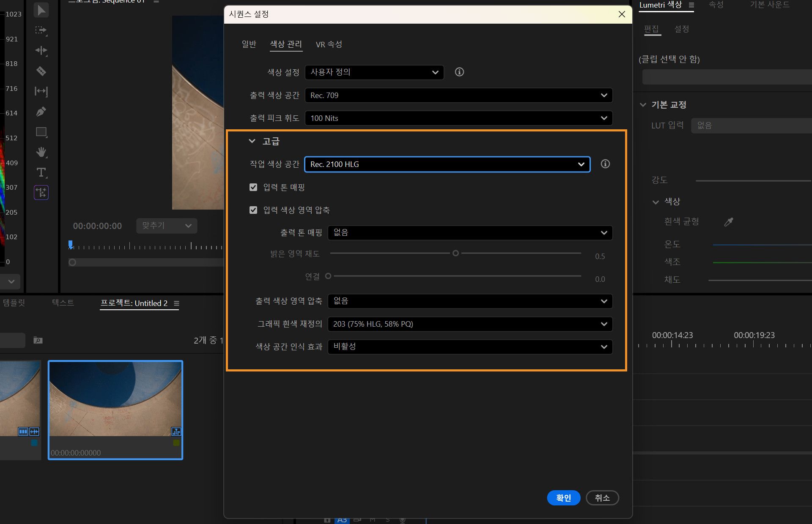
Task: Open the Lumetri 색상 panel menu icon
Action: point(692,6)
